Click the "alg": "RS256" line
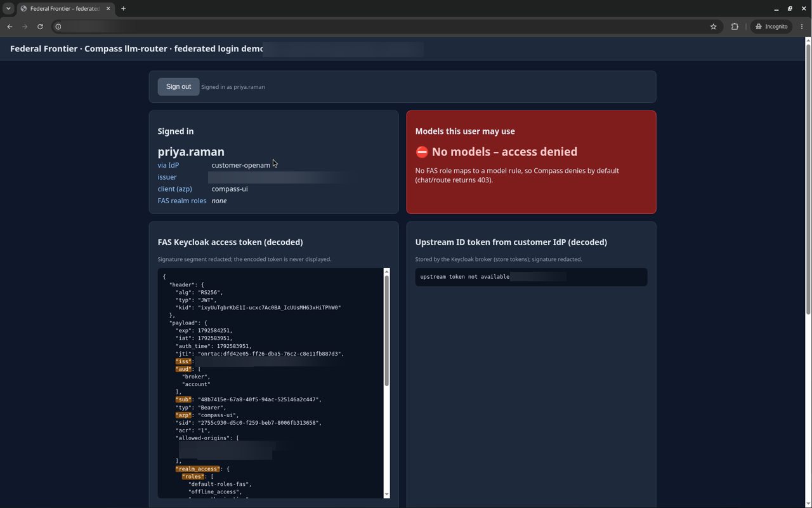 [199, 292]
